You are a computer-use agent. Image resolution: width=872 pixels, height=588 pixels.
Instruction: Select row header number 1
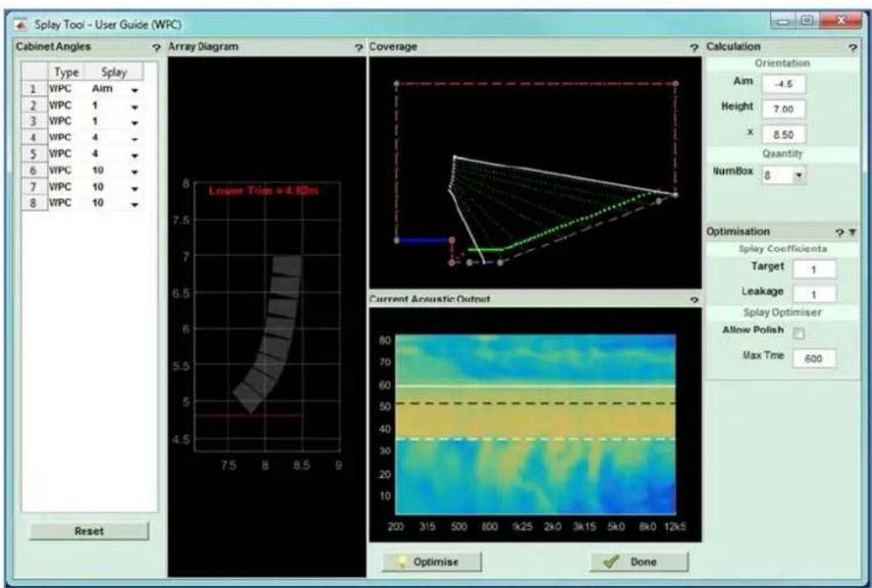34,89
